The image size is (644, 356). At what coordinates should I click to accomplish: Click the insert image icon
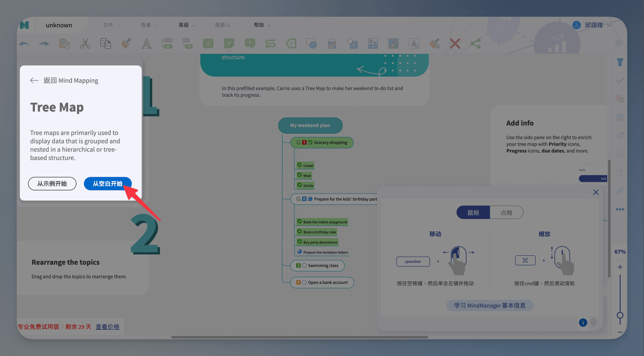point(393,44)
